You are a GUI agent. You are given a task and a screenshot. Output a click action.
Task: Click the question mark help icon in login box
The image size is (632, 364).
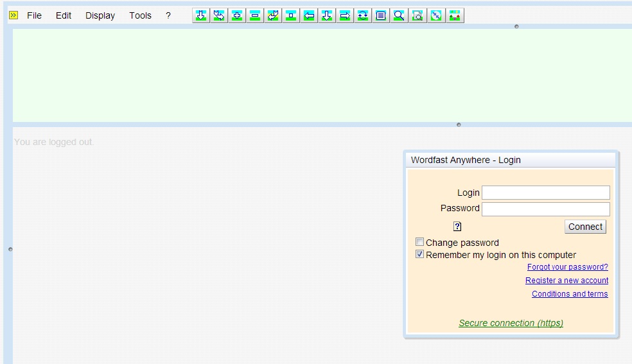[x=457, y=226]
